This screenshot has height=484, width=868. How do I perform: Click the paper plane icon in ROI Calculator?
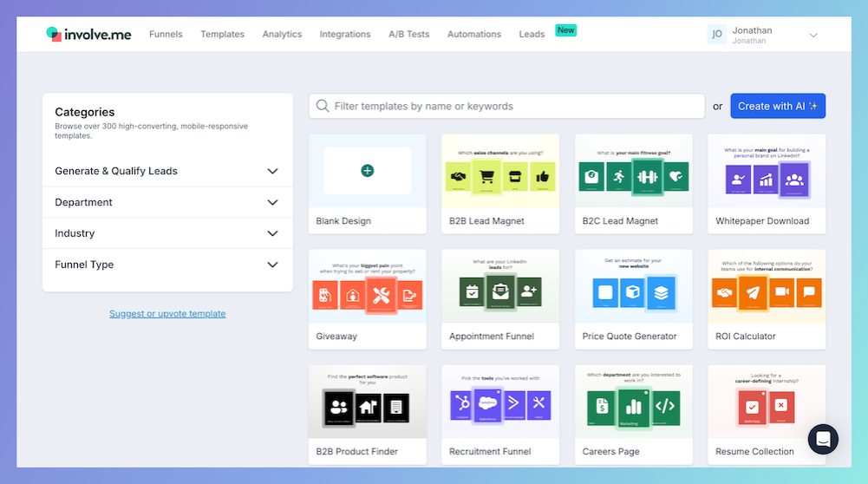click(x=751, y=293)
